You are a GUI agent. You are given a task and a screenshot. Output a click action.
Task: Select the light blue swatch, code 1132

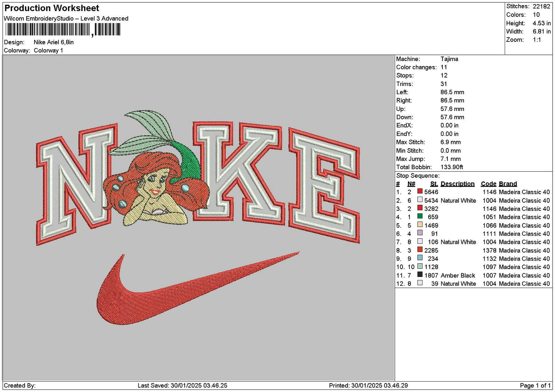tap(420, 258)
